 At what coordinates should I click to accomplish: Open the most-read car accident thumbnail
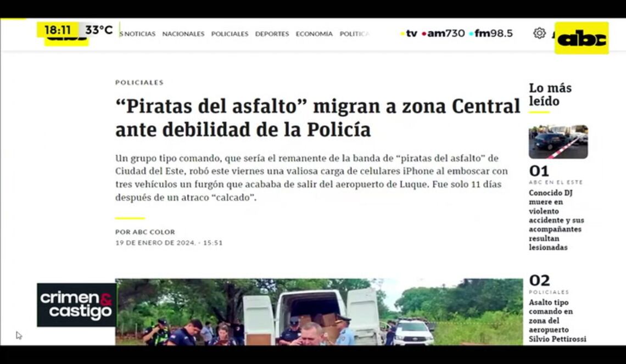558,142
